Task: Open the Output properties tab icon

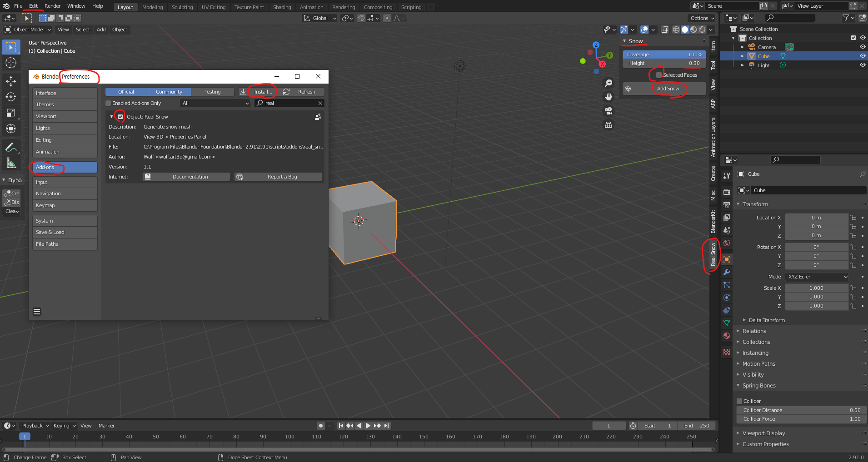Action: click(x=727, y=205)
